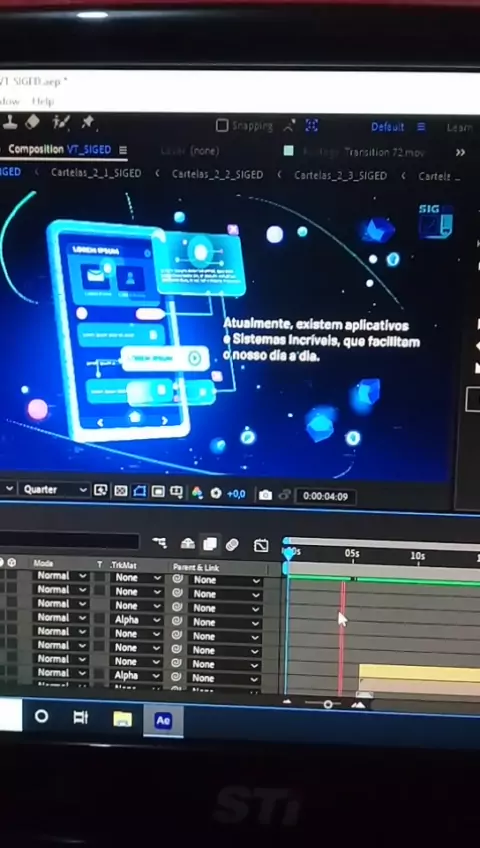Click the Show Channel color icon
The height and width of the screenshot is (848, 480).
197,493
